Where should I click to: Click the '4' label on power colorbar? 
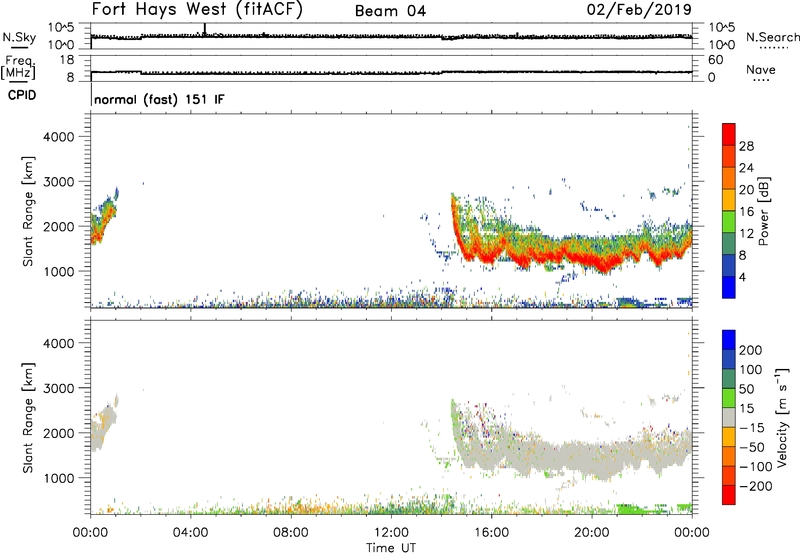pyautogui.click(x=742, y=277)
